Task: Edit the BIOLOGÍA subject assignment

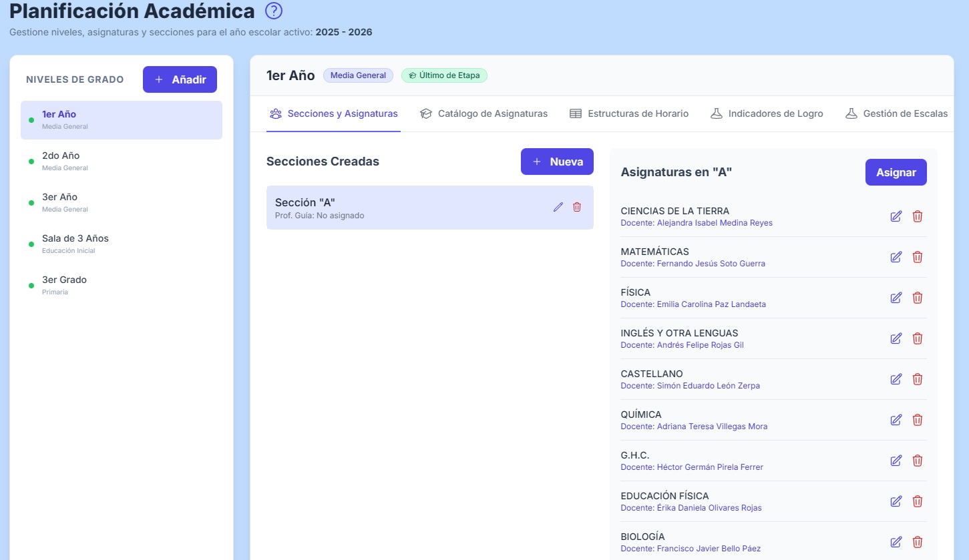Action: (x=896, y=542)
